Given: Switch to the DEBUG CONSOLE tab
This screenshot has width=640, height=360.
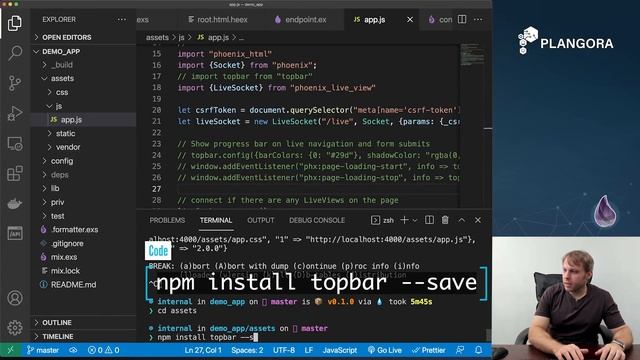Looking at the screenshot, I should point(317,220).
